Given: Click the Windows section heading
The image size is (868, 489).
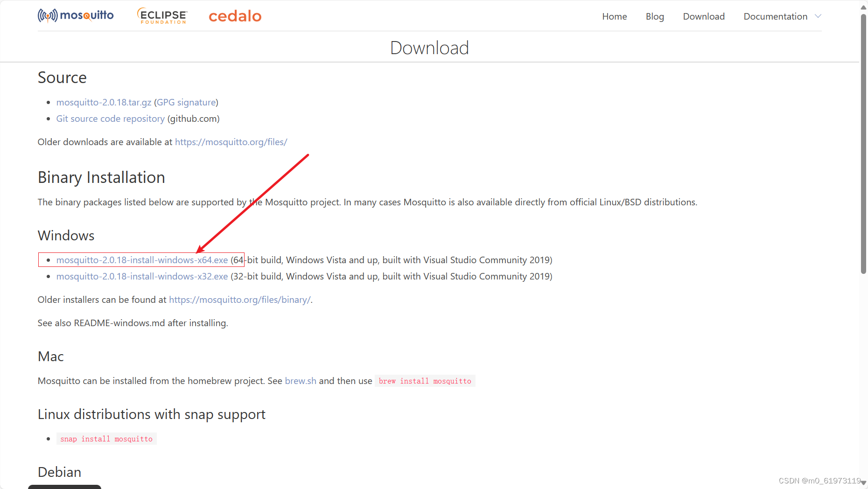Looking at the screenshot, I should coord(66,235).
